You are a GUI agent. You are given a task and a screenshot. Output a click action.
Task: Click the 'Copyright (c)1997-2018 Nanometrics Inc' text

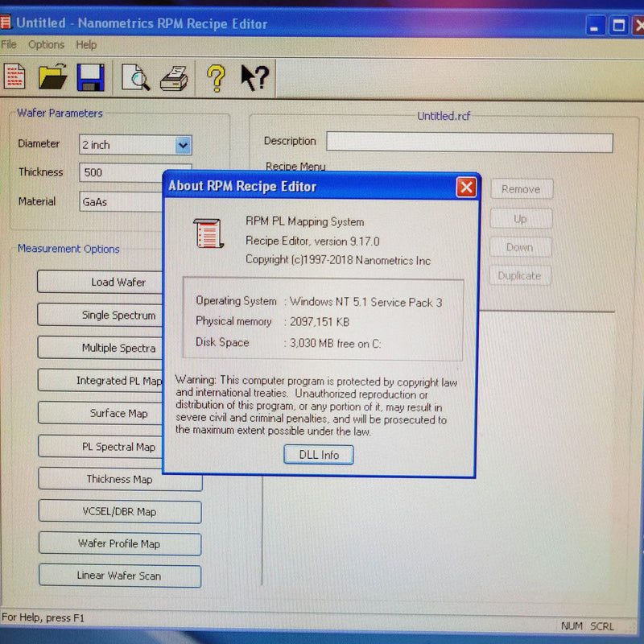[338, 260]
